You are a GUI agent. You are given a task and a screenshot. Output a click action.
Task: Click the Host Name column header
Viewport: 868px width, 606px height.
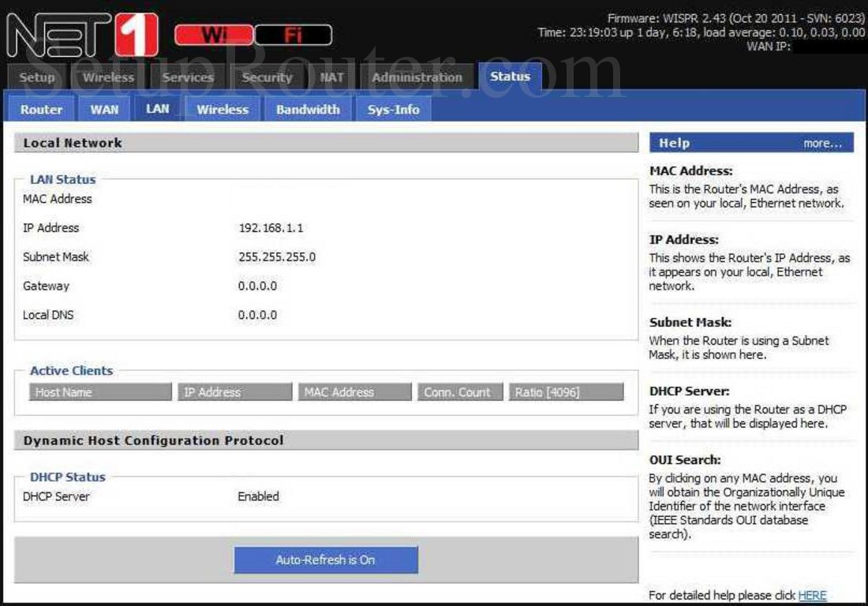pyautogui.click(x=99, y=392)
